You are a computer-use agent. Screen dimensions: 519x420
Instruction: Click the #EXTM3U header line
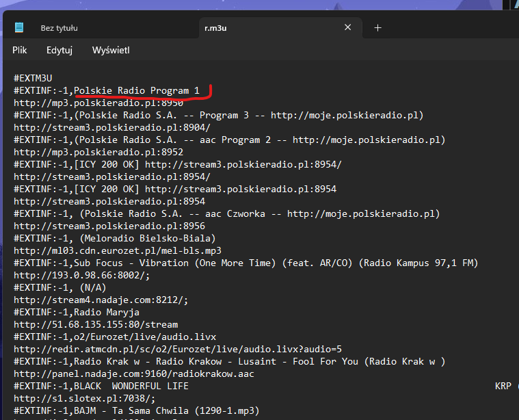click(x=33, y=78)
